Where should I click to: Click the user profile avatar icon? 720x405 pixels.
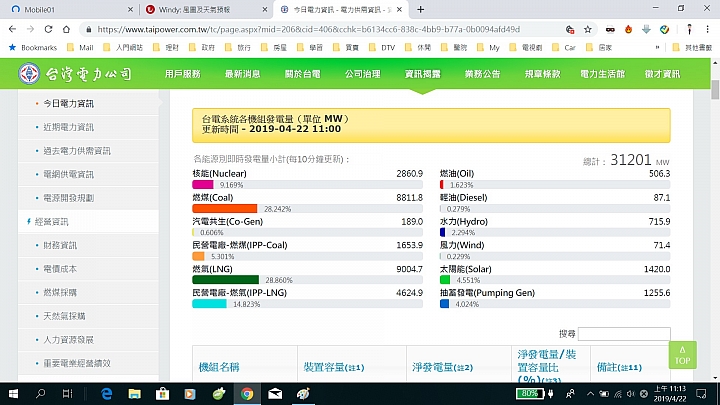tap(689, 29)
